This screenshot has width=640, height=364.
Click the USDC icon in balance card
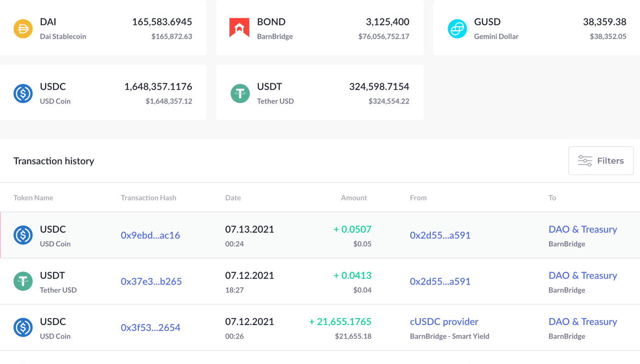tap(23, 93)
